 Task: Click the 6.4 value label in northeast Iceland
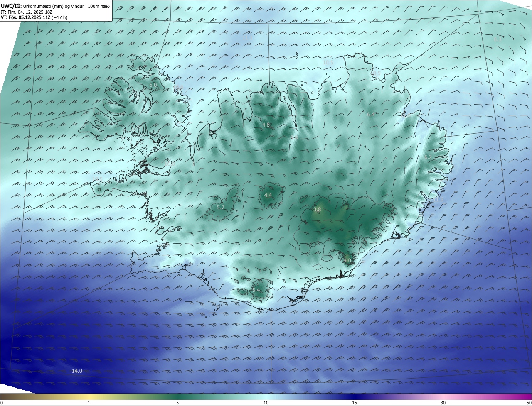(371, 114)
